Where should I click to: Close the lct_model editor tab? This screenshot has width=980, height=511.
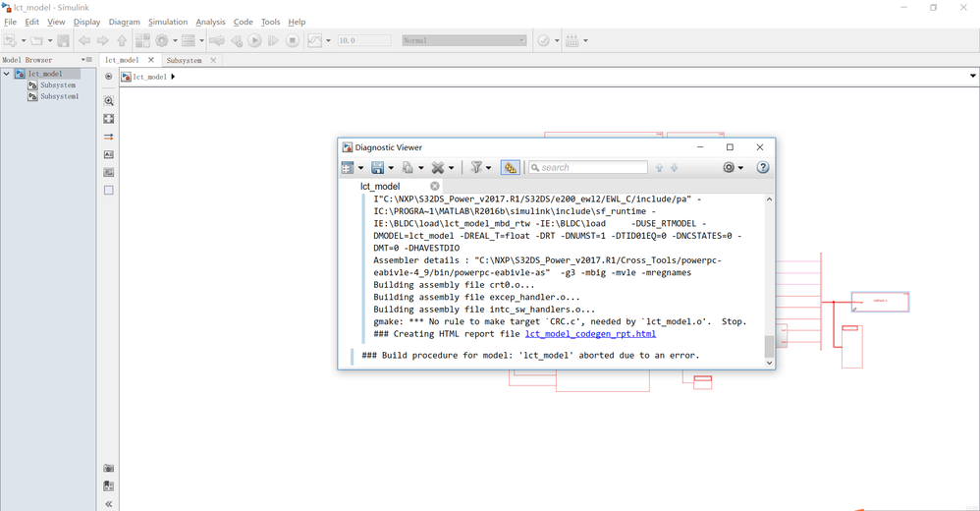150,60
